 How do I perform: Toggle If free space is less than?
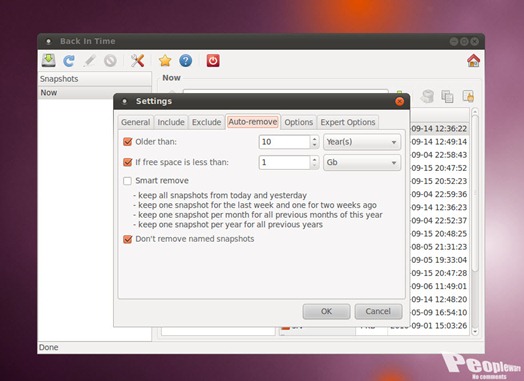[x=128, y=162]
